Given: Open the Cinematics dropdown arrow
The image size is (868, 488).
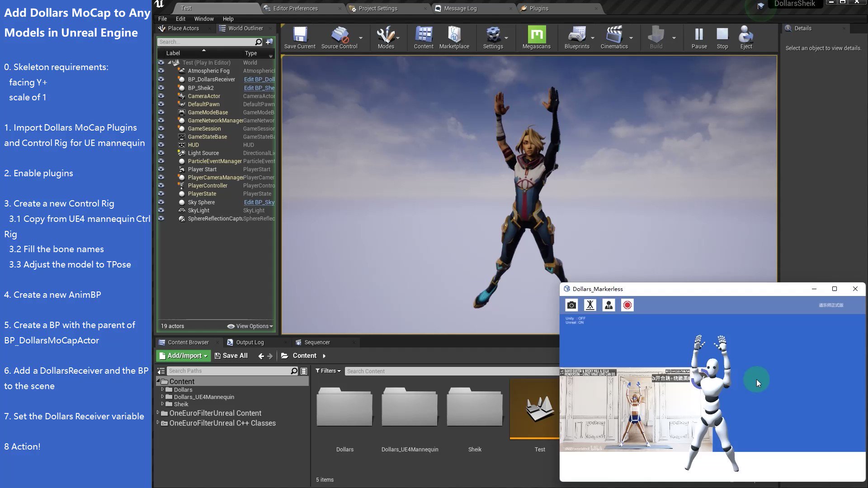Looking at the screenshot, I should point(631,38).
